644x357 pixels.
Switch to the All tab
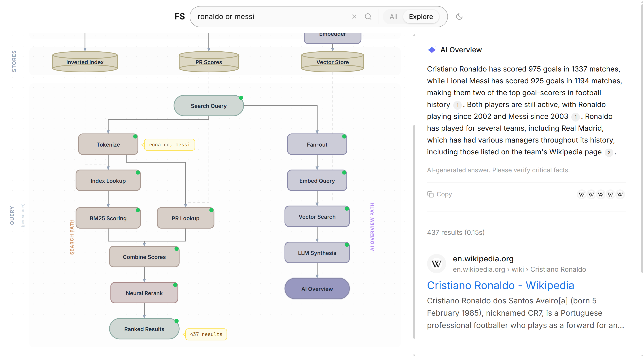click(x=393, y=17)
